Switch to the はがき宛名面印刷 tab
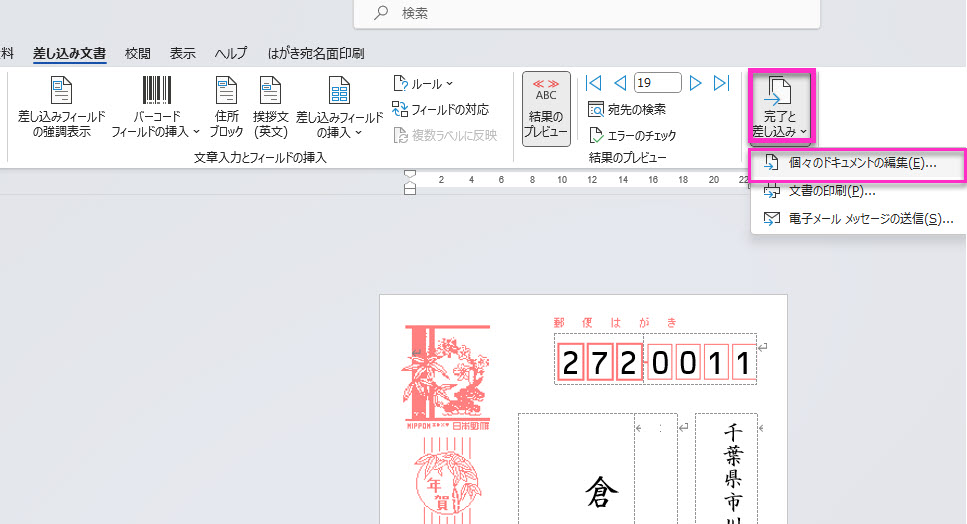The image size is (967, 524). tap(316, 54)
